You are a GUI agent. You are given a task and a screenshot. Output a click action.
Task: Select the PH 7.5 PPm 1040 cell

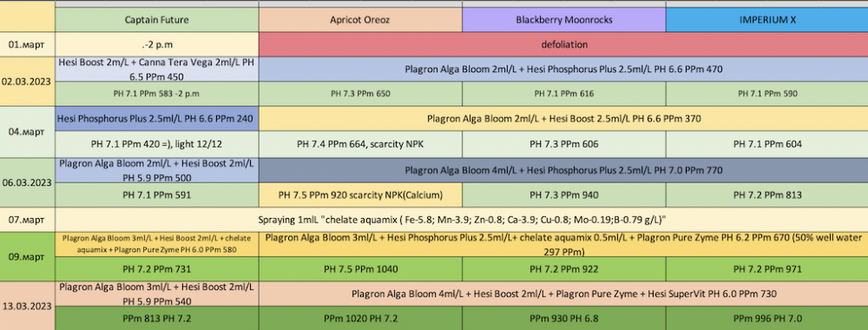coord(360,270)
